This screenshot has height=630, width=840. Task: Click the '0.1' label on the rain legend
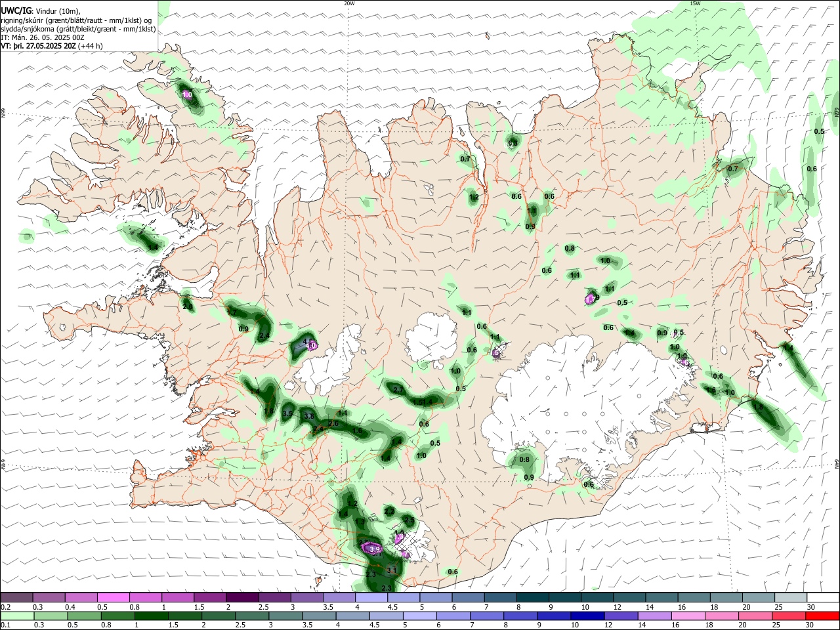[x=5, y=625]
